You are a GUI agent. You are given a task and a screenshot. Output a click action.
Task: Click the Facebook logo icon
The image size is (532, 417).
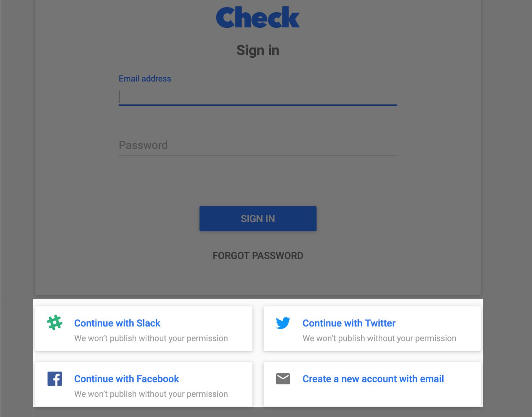pos(55,379)
